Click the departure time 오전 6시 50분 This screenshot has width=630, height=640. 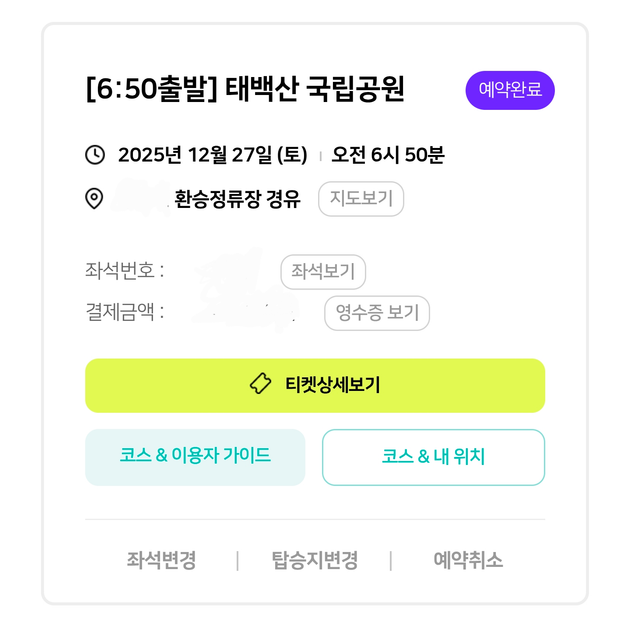tap(388, 155)
